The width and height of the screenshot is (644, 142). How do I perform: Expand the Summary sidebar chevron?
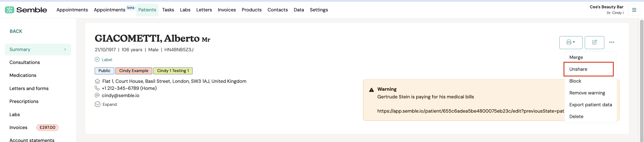[x=65, y=49]
